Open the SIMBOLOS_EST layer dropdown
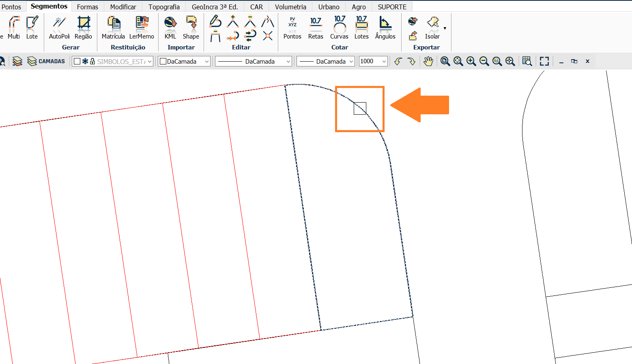 tap(150, 62)
